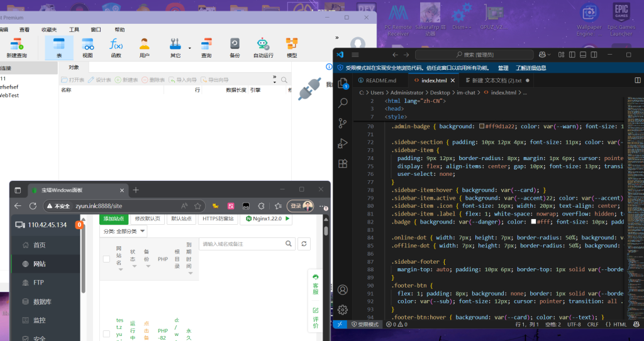
Task: Open the 工具 menu in Navicat
Action: (74, 30)
